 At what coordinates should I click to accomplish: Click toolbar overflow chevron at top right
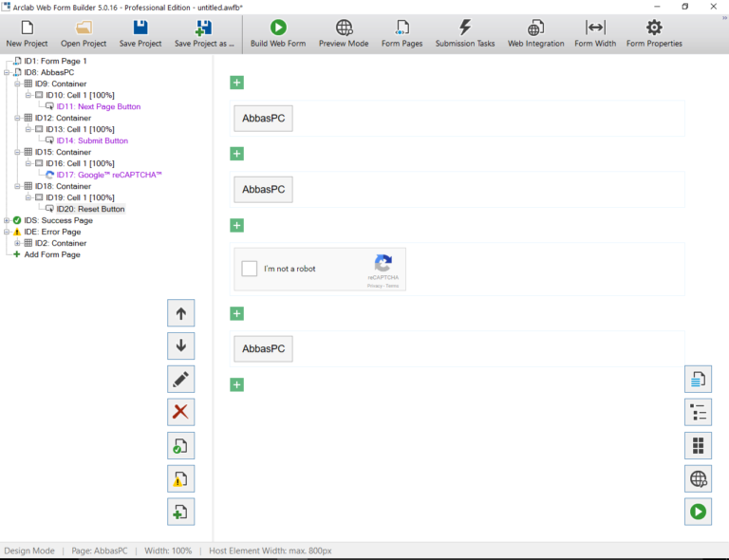click(x=724, y=18)
